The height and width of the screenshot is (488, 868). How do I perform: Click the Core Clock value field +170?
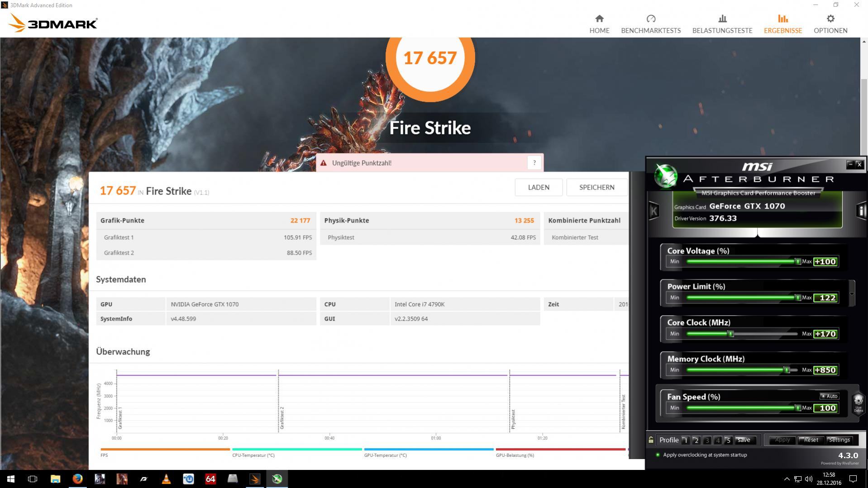click(825, 334)
